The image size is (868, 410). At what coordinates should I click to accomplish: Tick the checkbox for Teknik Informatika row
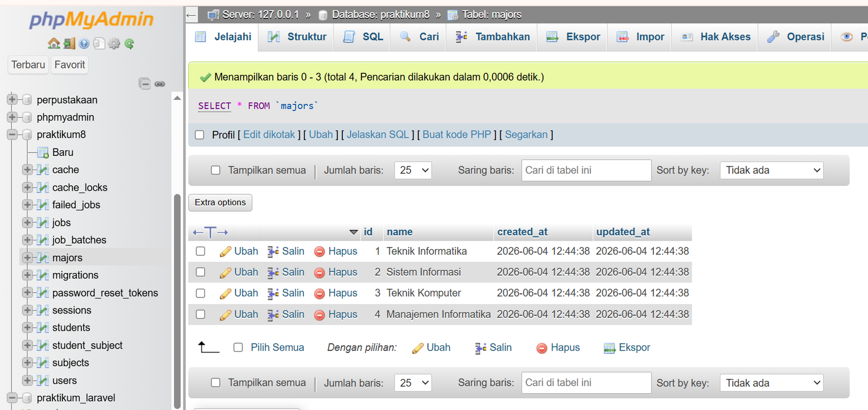click(201, 251)
